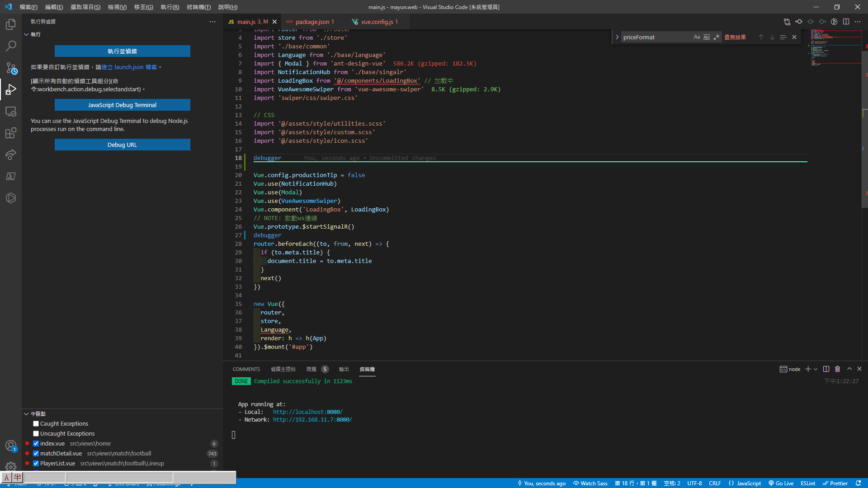
Task: Toggle match case in find widget
Action: coord(697,37)
